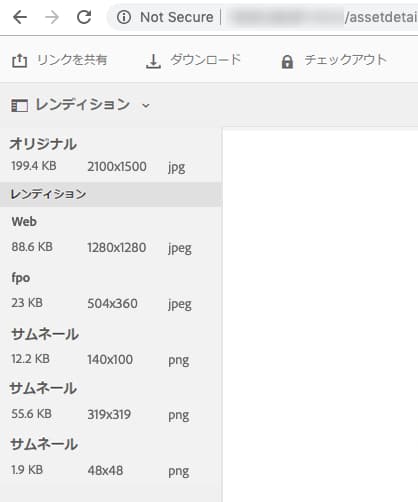This screenshot has width=418, height=502.
Task: Select the サムネール 48x48 rendition title
Action: point(44,444)
